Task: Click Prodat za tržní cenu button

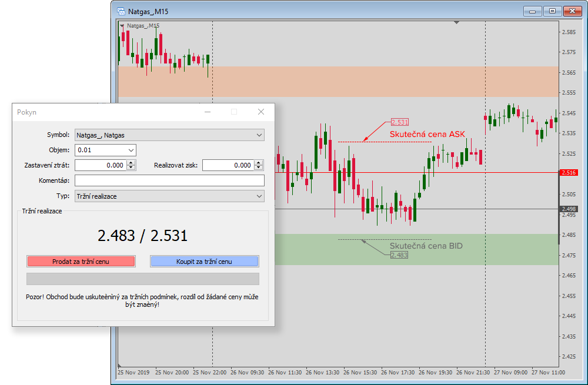Action: [x=81, y=262]
